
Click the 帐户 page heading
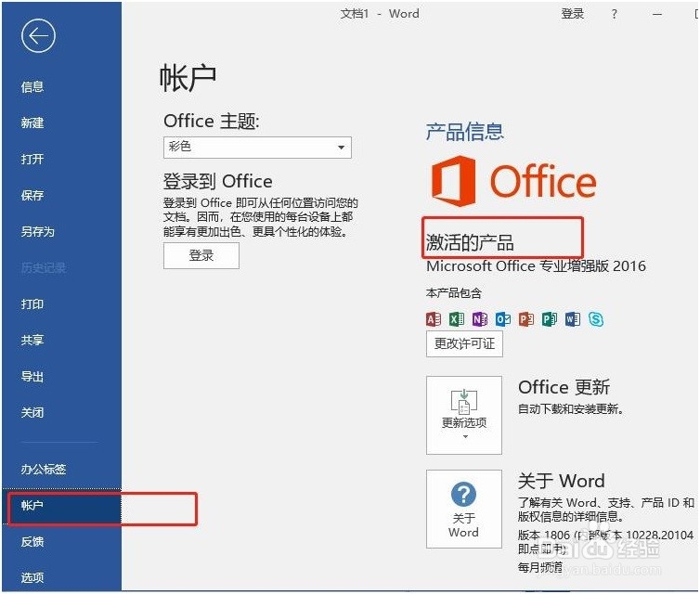[x=188, y=78]
